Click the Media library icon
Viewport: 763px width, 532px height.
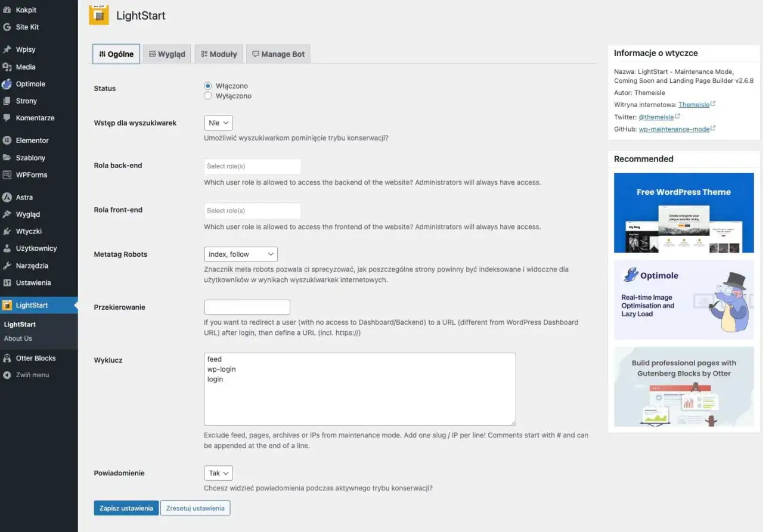pos(7,67)
